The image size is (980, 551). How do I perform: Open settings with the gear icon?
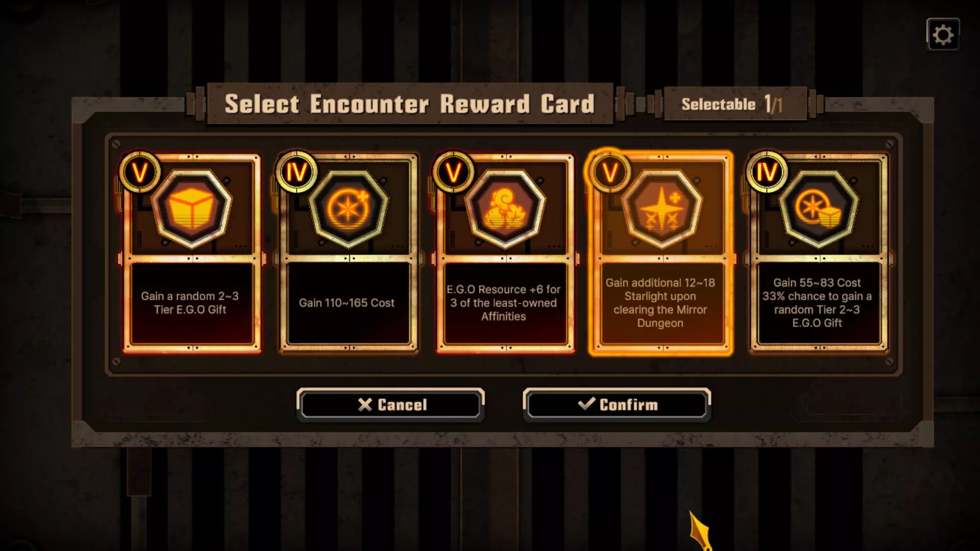coord(943,35)
